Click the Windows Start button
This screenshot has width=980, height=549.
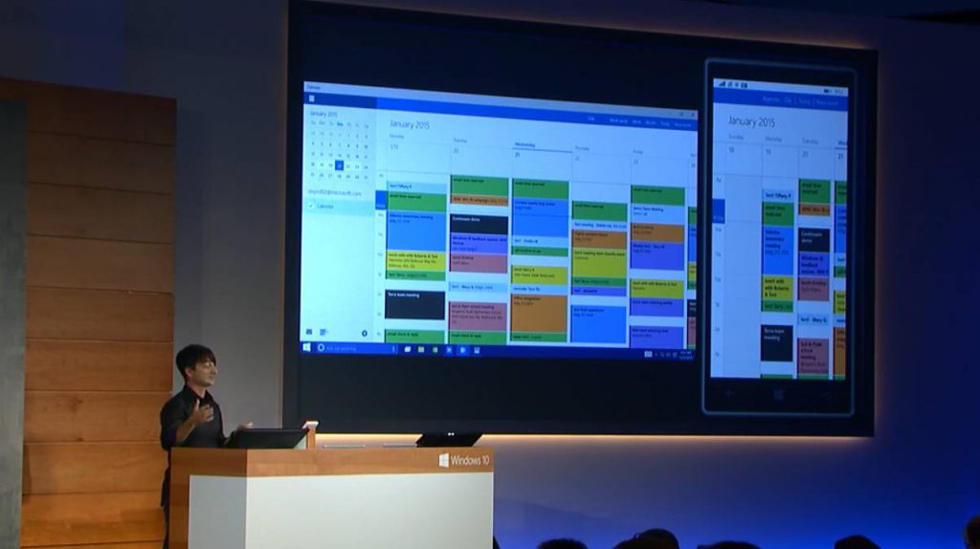coord(306,347)
